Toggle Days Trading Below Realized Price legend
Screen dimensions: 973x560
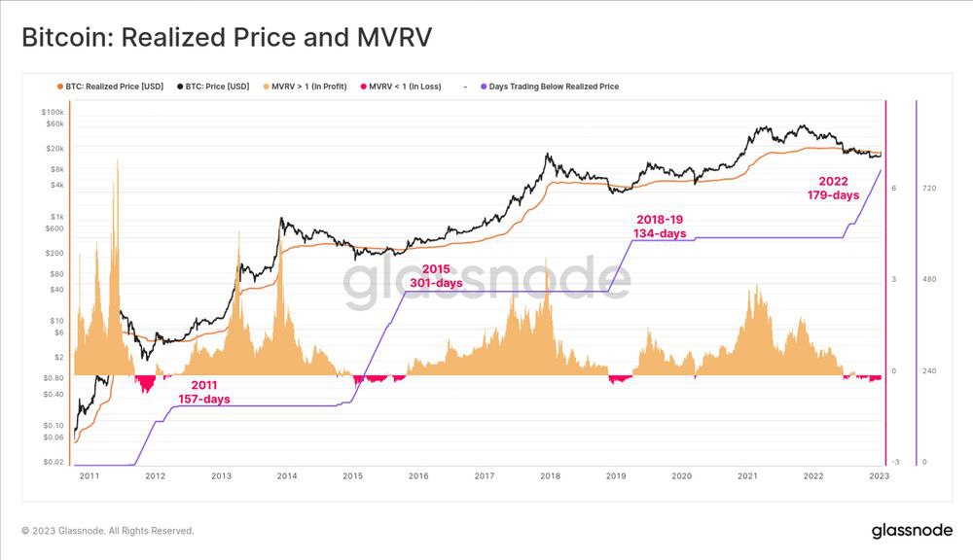550,87
